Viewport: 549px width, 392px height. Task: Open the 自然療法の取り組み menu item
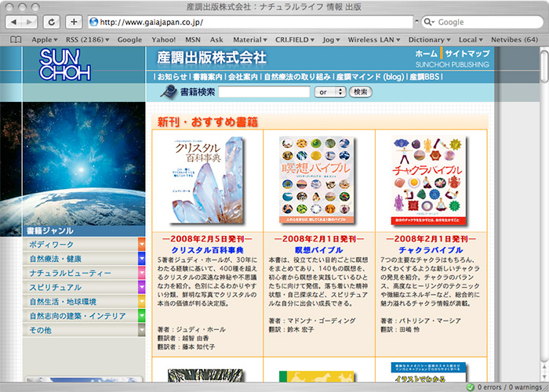tap(297, 77)
